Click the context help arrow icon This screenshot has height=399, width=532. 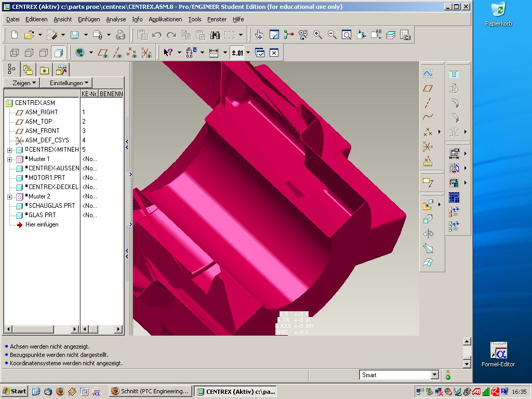(168, 52)
